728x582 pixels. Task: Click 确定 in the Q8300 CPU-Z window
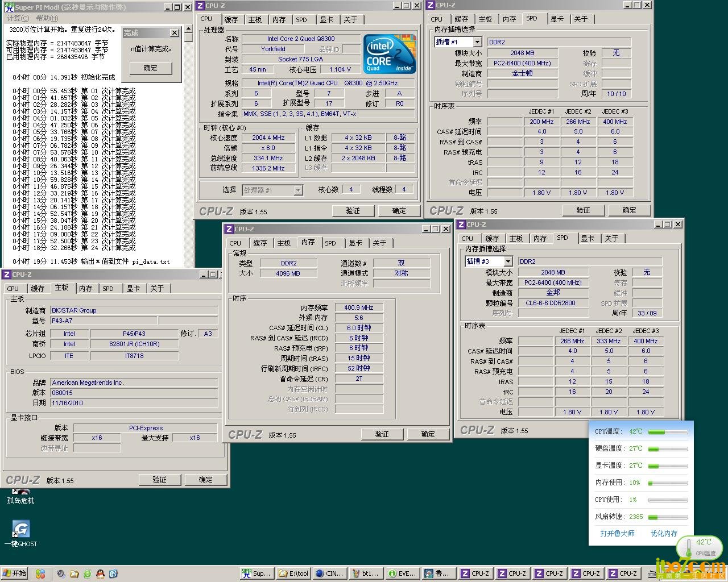[x=399, y=211]
